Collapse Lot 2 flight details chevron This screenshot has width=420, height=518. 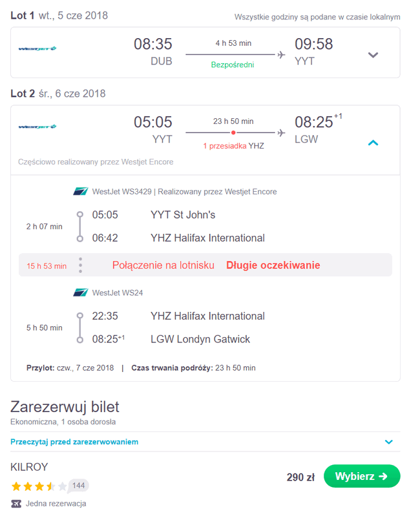point(373,143)
